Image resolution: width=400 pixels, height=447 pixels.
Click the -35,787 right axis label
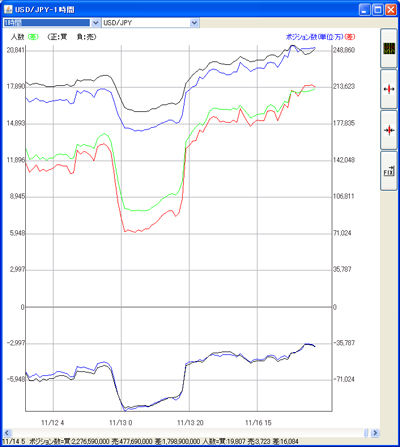click(344, 343)
